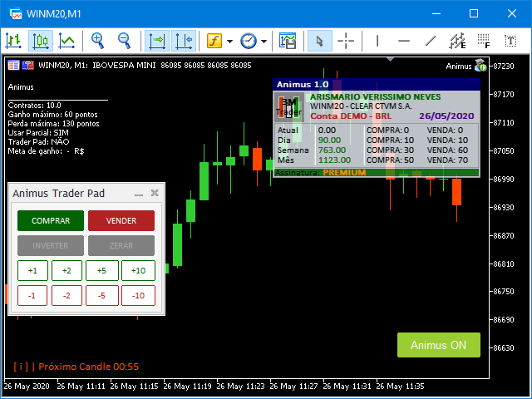Image resolution: width=532 pixels, height=399 pixels.
Task: Click the WINM20,M1 window icon
Action: coord(15,13)
